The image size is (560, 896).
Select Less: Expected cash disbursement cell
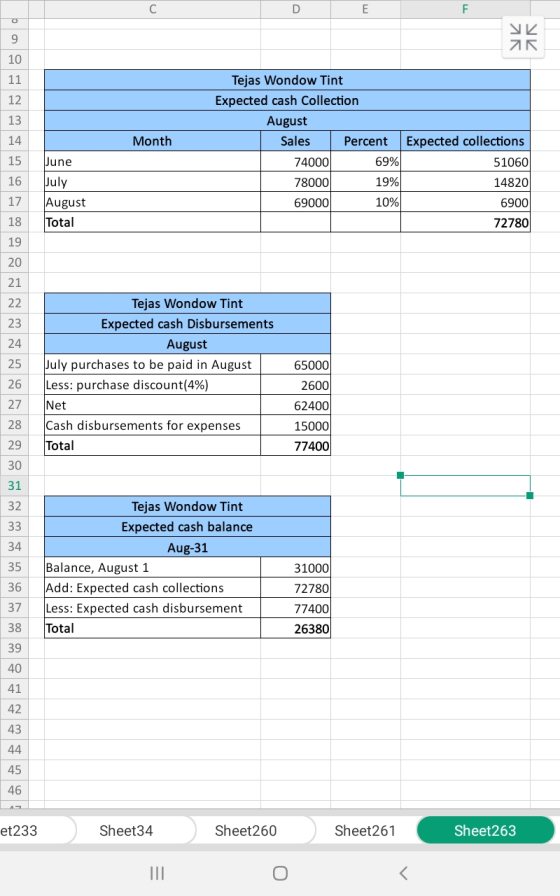click(x=153, y=607)
